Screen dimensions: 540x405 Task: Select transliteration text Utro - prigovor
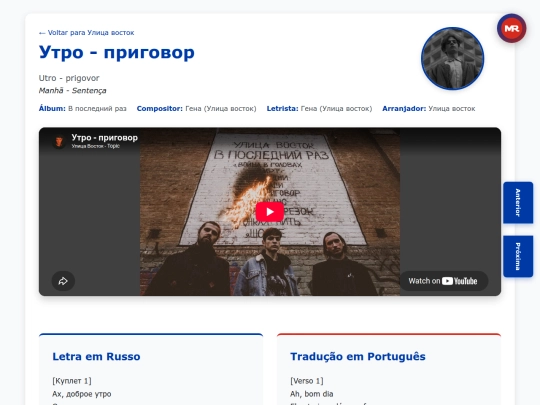(x=69, y=78)
